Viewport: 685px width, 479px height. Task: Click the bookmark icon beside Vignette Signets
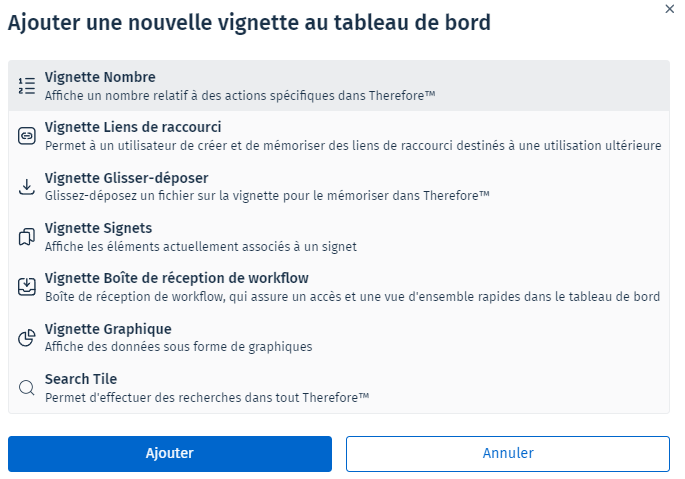tap(27, 237)
